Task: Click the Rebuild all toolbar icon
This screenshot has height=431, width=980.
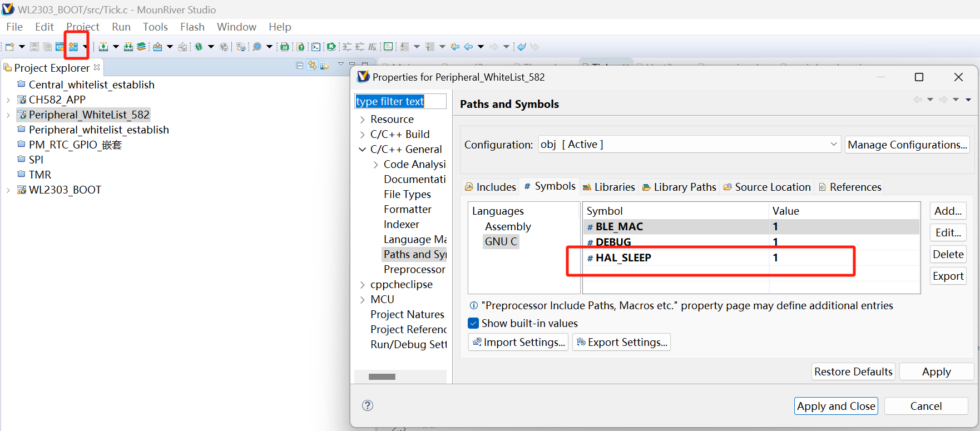Action: (x=128, y=47)
